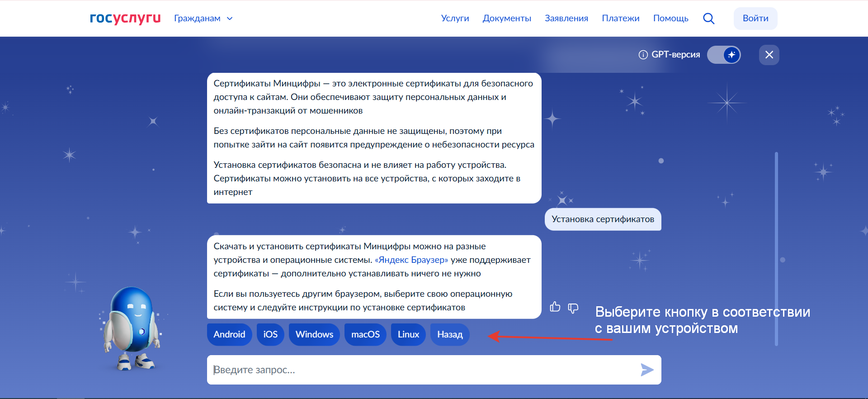The width and height of the screenshot is (868, 399).
Task: Focus the Введите запрос input field
Action: click(420, 370)
